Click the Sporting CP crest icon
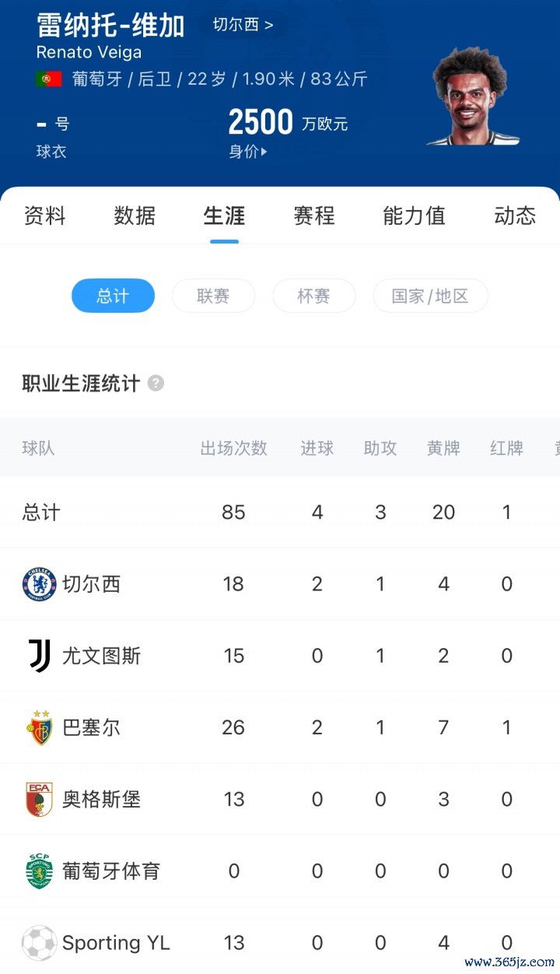Screen dimensions: 560x974 click(39, 871)
